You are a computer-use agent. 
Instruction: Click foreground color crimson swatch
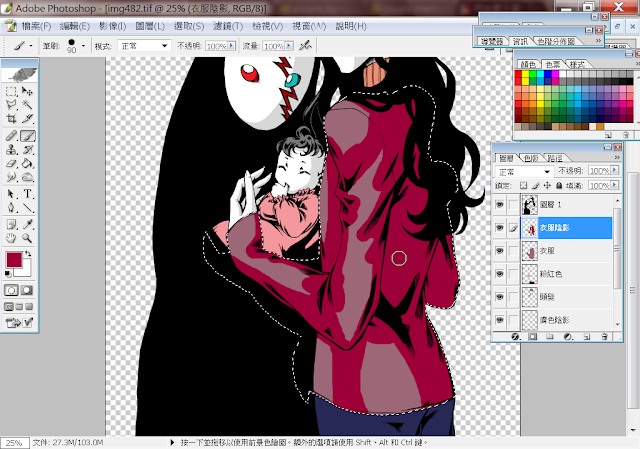(13, 260)
